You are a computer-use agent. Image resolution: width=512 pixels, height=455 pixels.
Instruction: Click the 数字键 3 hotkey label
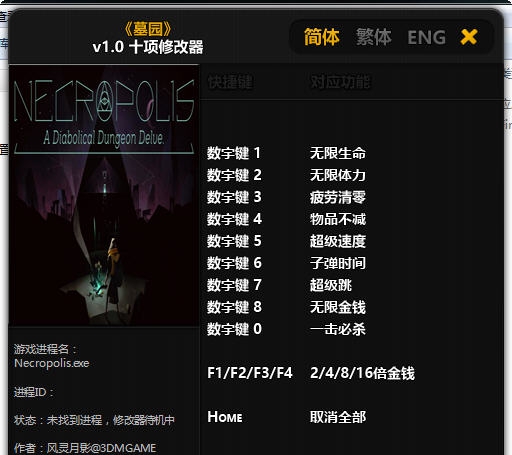point(234,197)
